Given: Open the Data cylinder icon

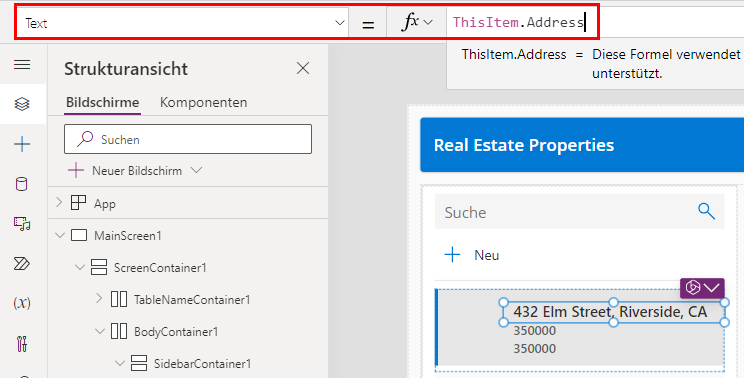Looking at the screenshot, I should [21, 184].
